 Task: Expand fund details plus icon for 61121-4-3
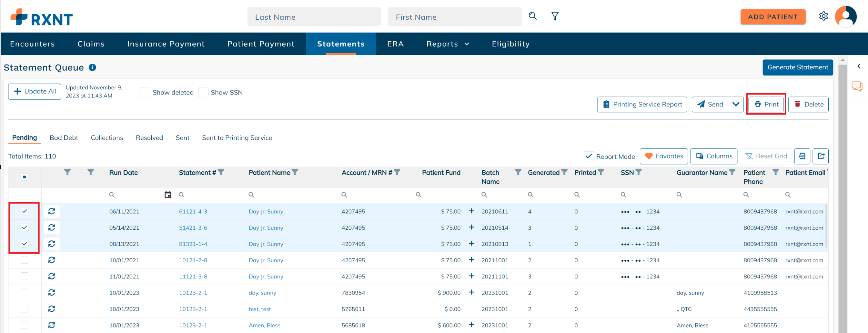(472, 211)
